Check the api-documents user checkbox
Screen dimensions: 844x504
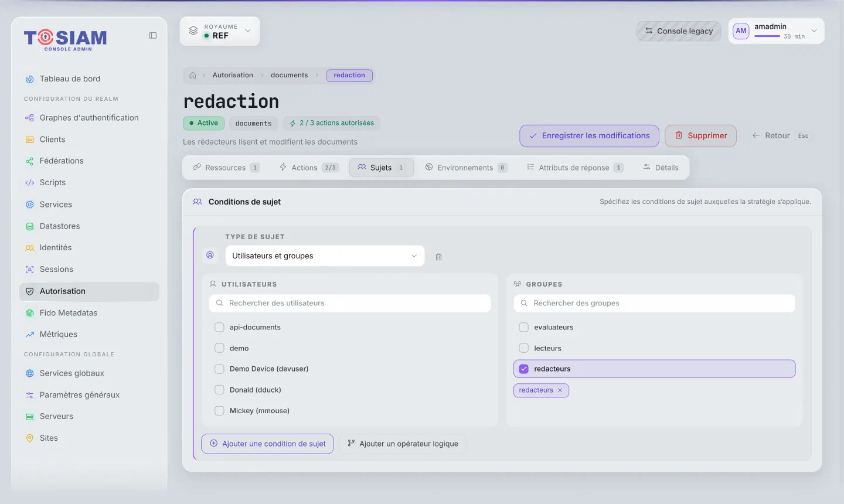point(219,328)
